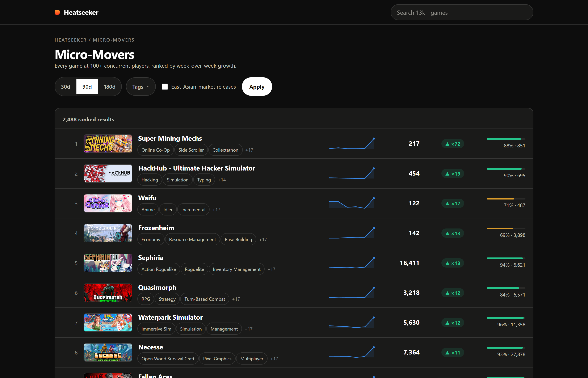588x378 pixels.
Task: Expand +14 more tags on HackHub
Action: pyautogui.click(x=222, y=180)
